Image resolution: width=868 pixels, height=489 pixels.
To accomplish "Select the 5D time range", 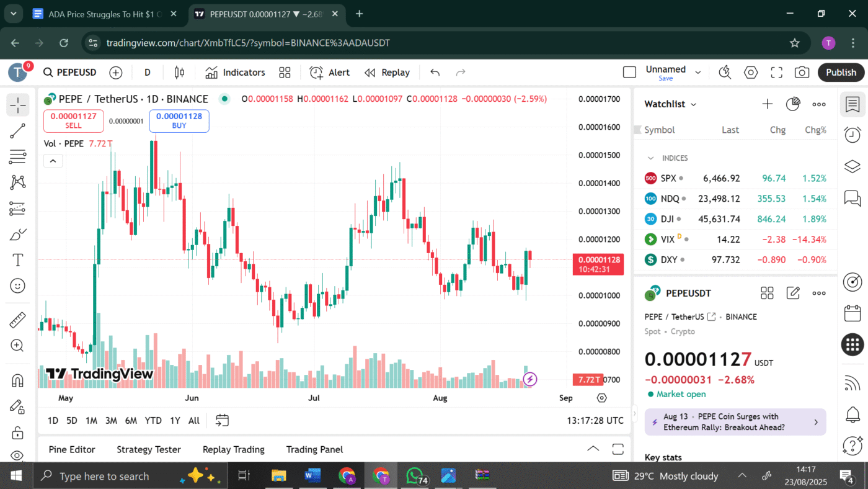I will pos(72,421).
